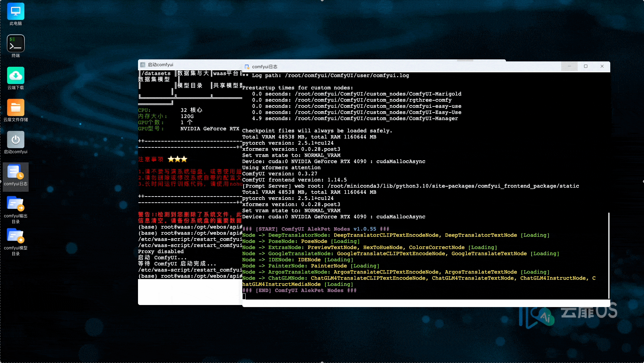Click 'Checkpoint files will always be loaded safely' line
Viewport: 644px width, 363px height.
pyautogui.click(x=317, y=131)
